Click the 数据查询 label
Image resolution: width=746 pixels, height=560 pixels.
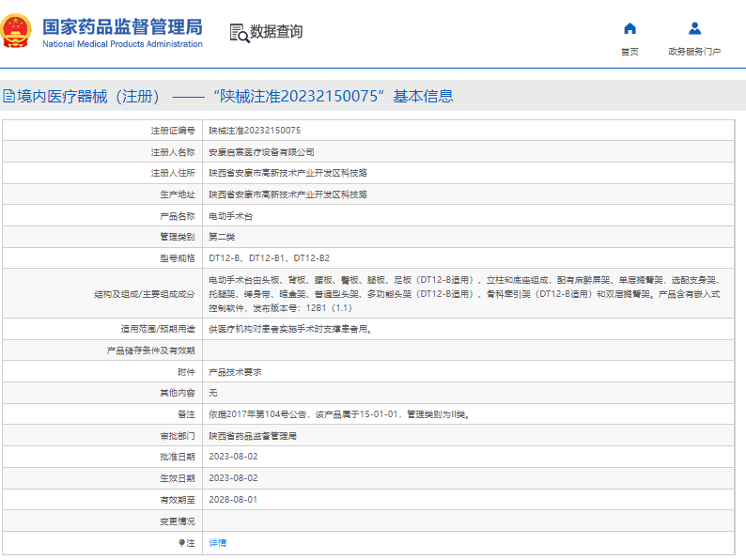[276, 32]
